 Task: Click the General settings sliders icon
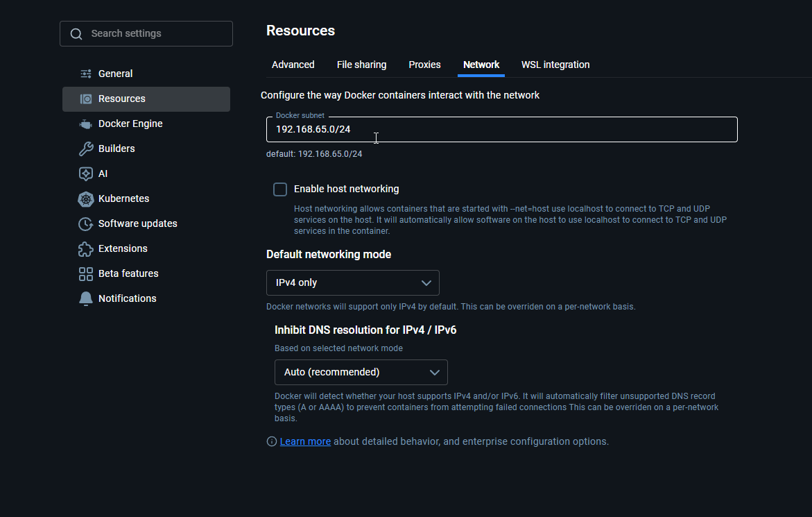pos(86,74)
